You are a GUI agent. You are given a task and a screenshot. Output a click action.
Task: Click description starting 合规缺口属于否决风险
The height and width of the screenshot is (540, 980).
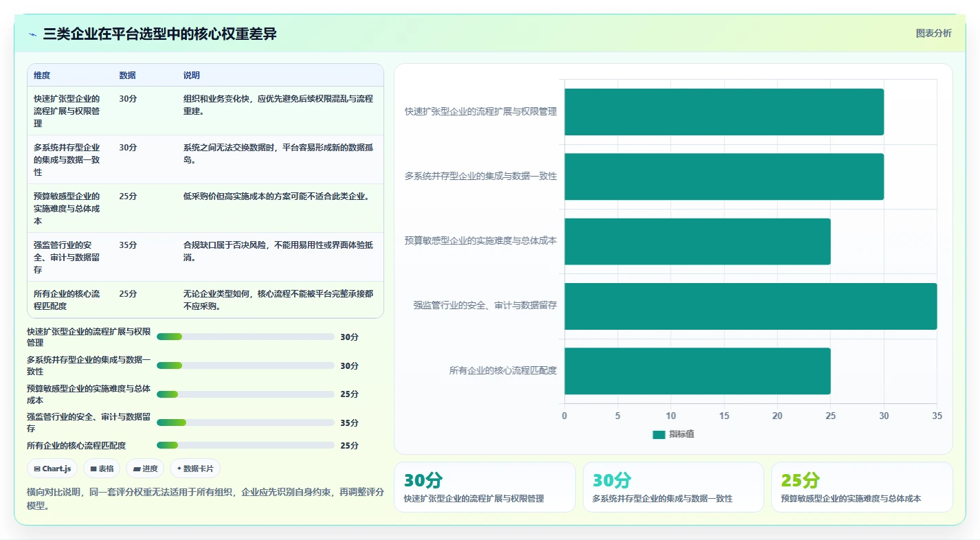(278, 251)
